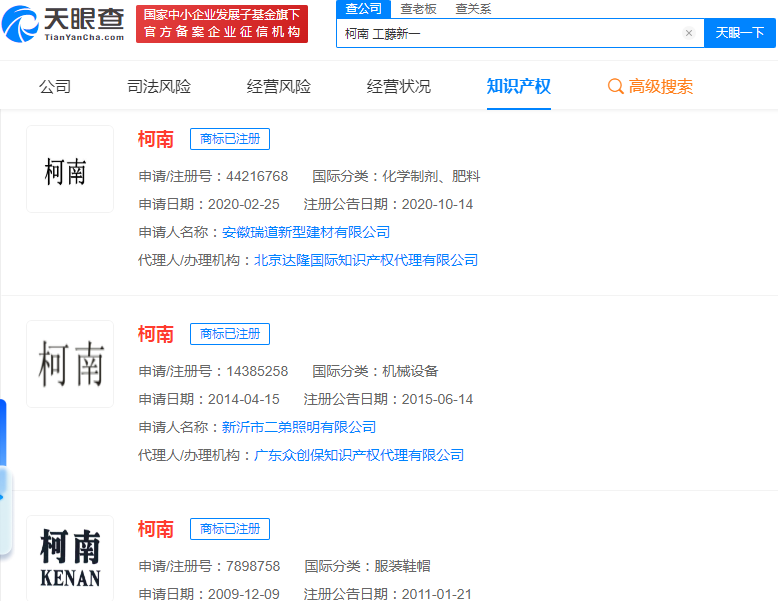Select application date 2009-12-09
Screen dimensions: 778x601
click(244, 594)
